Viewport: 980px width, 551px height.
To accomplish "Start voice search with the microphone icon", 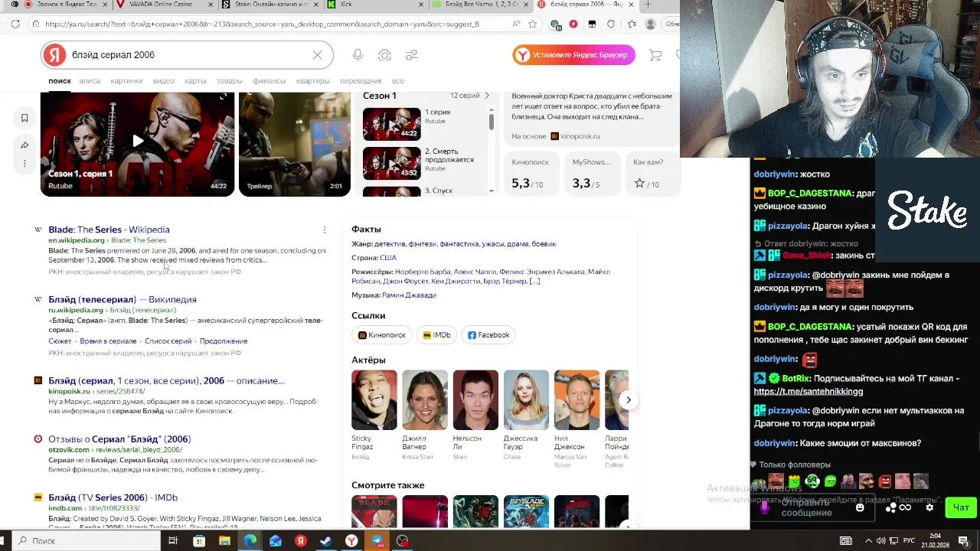I will 358,55.
